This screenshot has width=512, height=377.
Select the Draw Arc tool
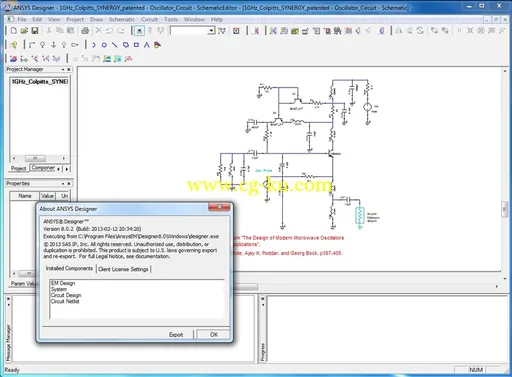94,45
